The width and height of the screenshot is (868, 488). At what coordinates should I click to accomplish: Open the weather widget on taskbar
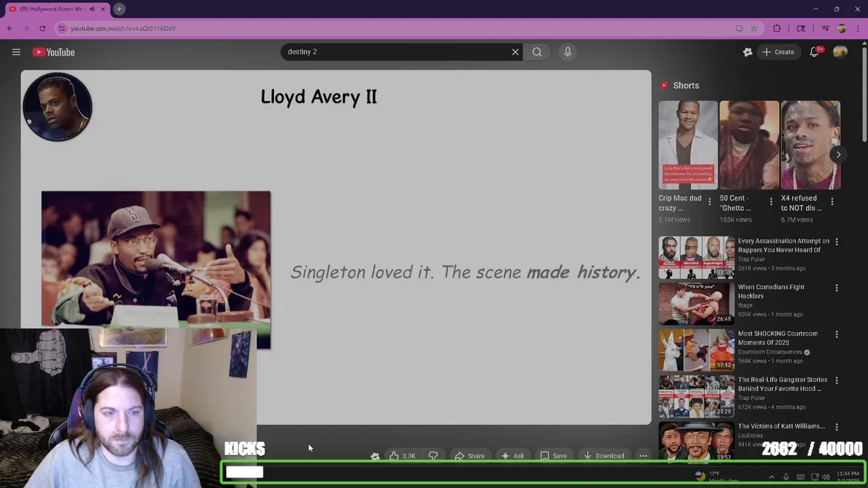point(716,476)
